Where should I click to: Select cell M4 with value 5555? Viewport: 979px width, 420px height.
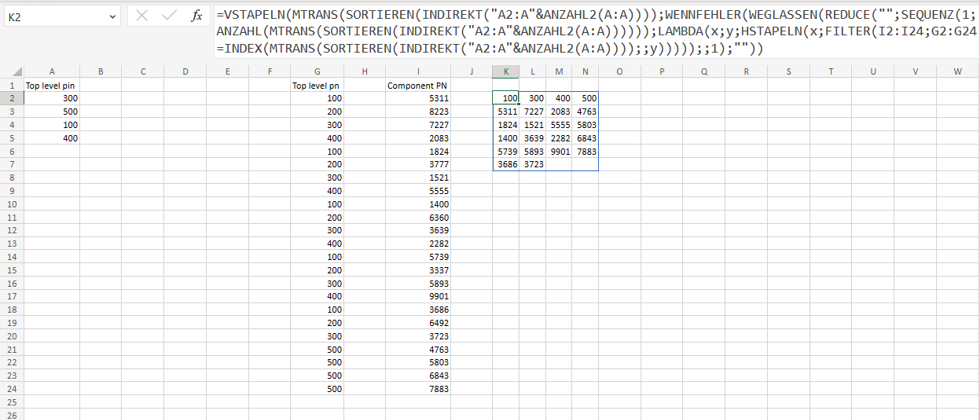click(x=559, y=125)
